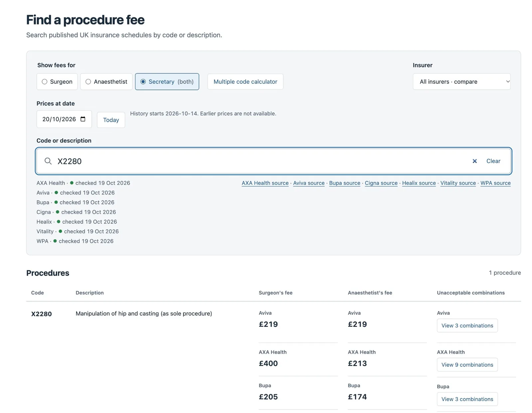The image size is (532, 413).
Task: Open the Vitality source link
Action: pos(458,183)
